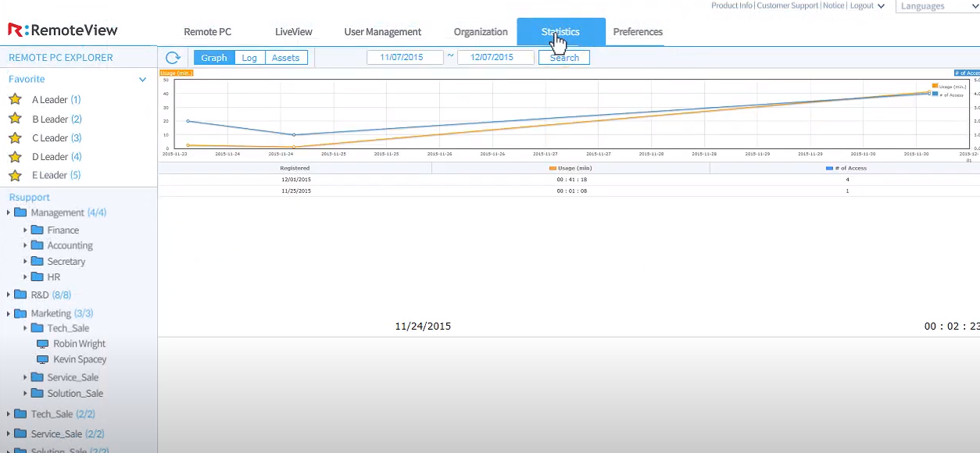Click the star icon beside C Leader

tap(15, 137)
